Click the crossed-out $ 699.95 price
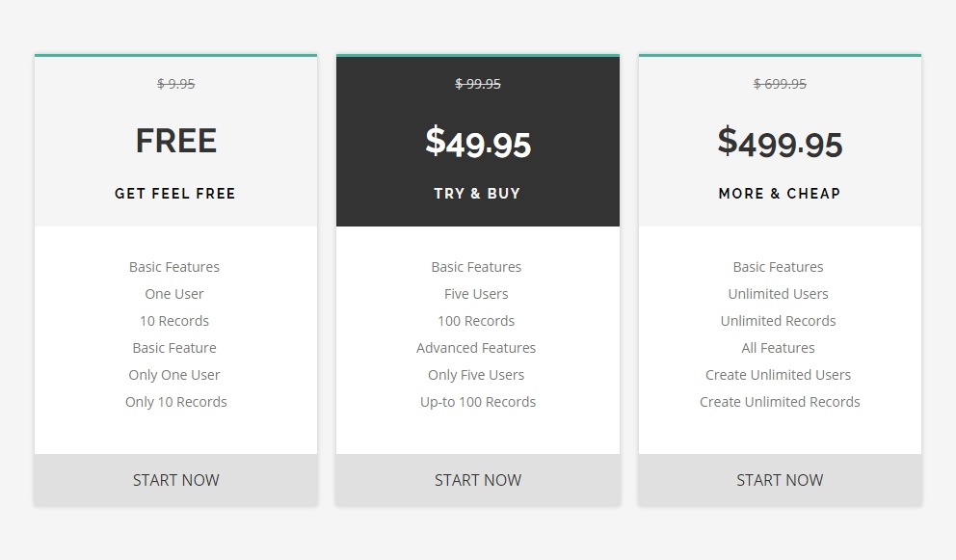Viewport: 956px width, 560px height. pos(780,84)
